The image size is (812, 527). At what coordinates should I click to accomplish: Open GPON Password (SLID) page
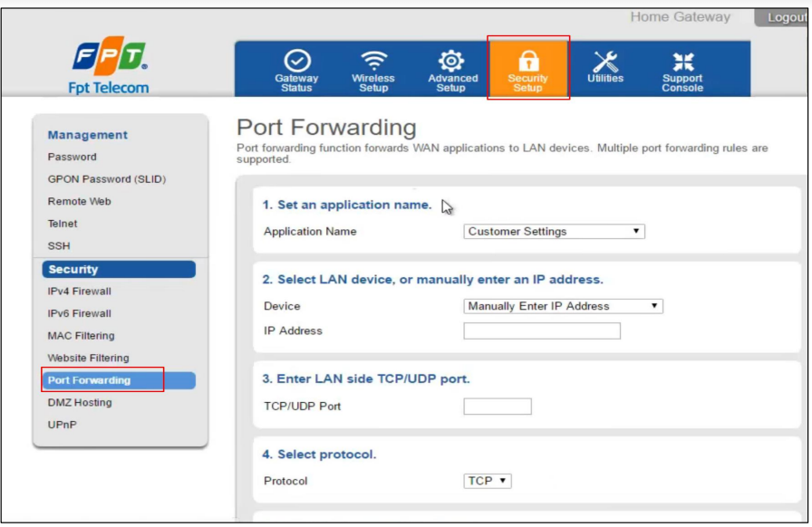[x=107, y=179]
